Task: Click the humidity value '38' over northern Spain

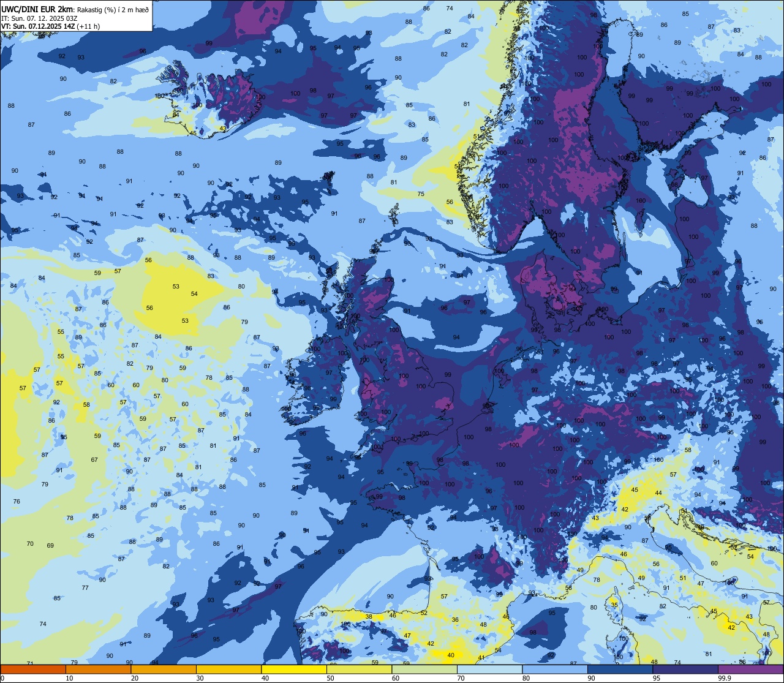Action: click(369, 617)
